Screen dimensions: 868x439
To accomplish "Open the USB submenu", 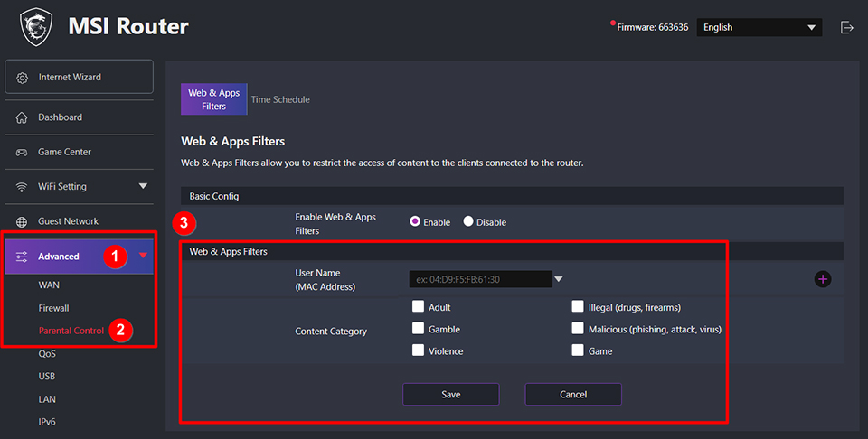I will (x=46, y=376).
